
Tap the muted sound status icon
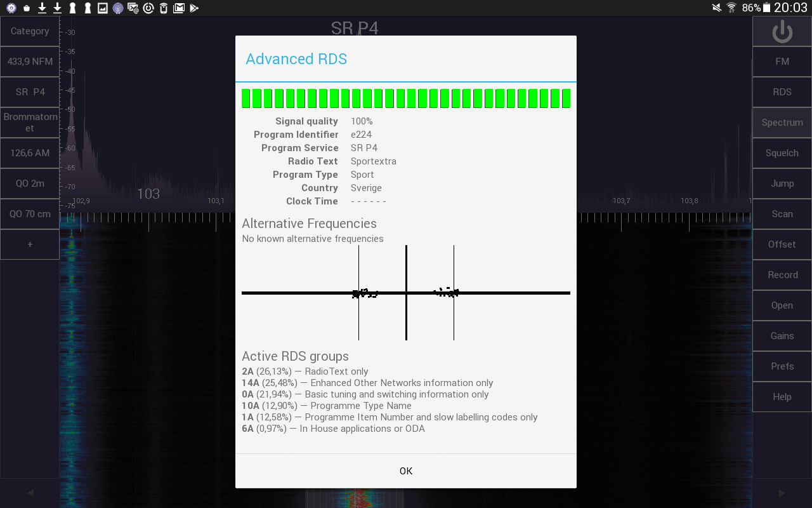pyautogui.click(x=717, y=8)
